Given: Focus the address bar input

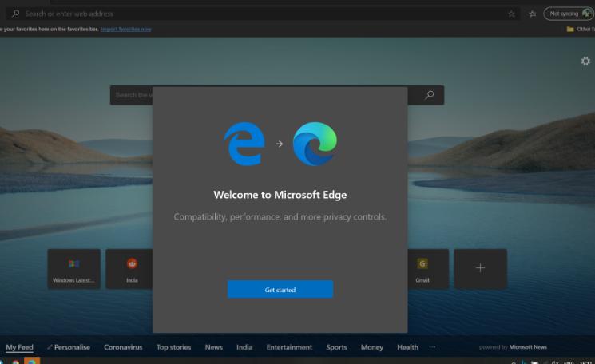Looking at the screenshot, I should pyautogui.click(x=262, y=14).
